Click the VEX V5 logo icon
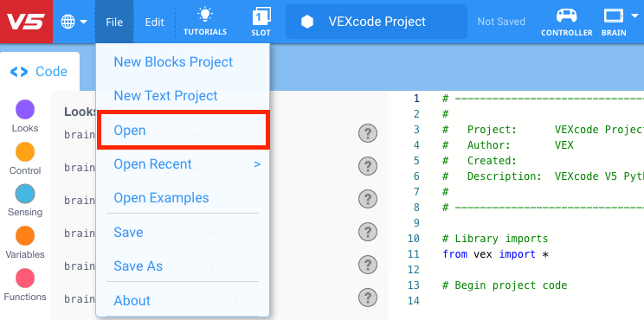 pyautogui.click(x=26, y=22)
